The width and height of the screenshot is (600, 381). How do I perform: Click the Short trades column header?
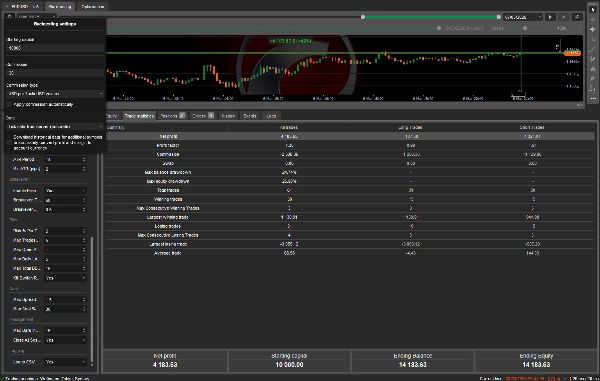point(532,127)
